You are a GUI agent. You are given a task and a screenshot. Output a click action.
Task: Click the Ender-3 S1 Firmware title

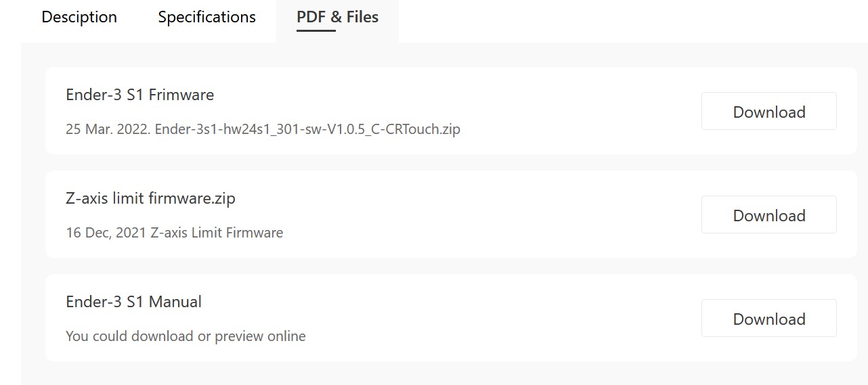point(139,95)
